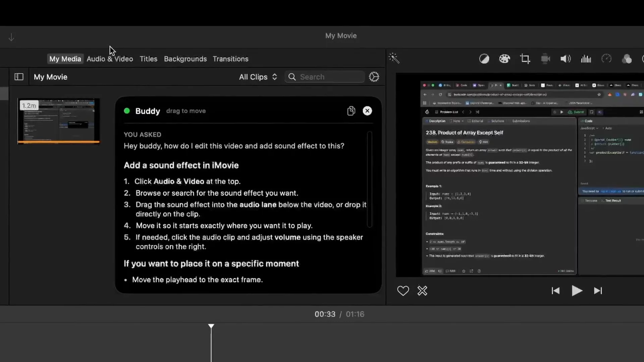This screenshot has width=644, height=362.
Task: Click the import media down-arrow icon
Action: (x=11, y=37)
